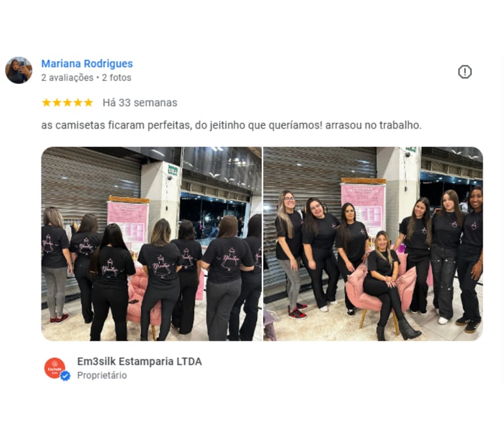
Task: Open Mariana Rodrigues profile picture
Action: click(x=18, y=70)
